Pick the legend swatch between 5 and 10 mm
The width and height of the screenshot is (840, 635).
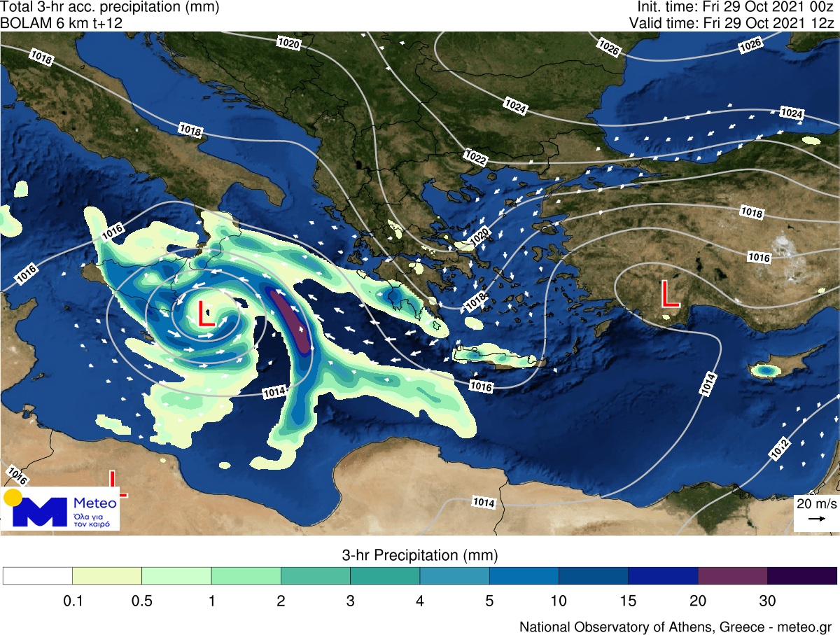524,575
